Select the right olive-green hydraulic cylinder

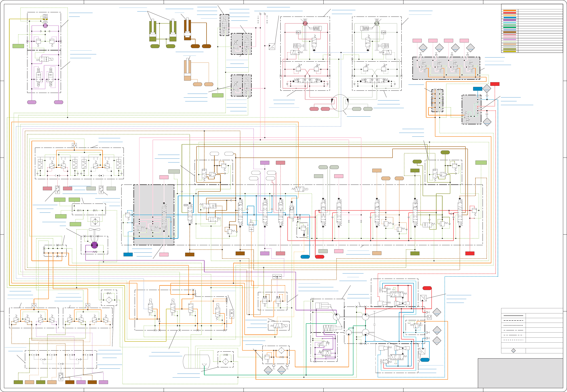(173, 30)
